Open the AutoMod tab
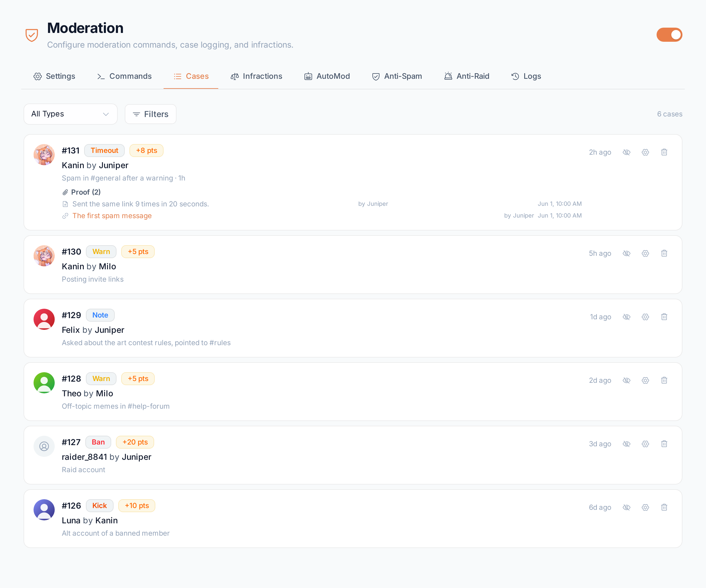 click(327, 76)
